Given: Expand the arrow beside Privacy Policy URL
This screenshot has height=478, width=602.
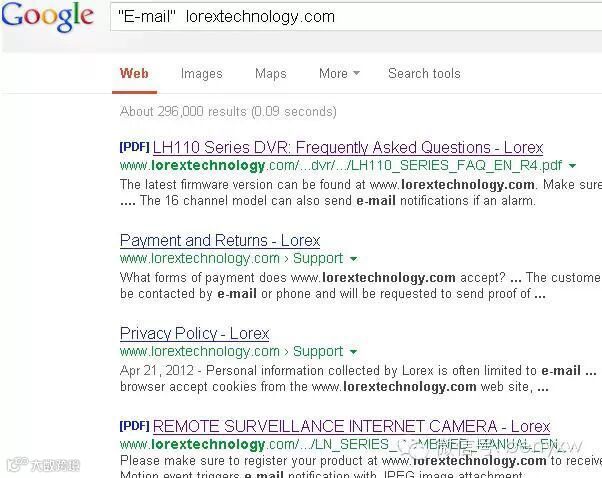Looking at the screenshot, I should (x=354, y=352).
